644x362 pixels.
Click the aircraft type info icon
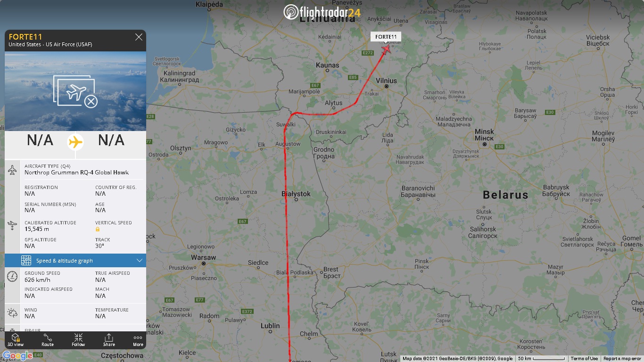point(13,170)
